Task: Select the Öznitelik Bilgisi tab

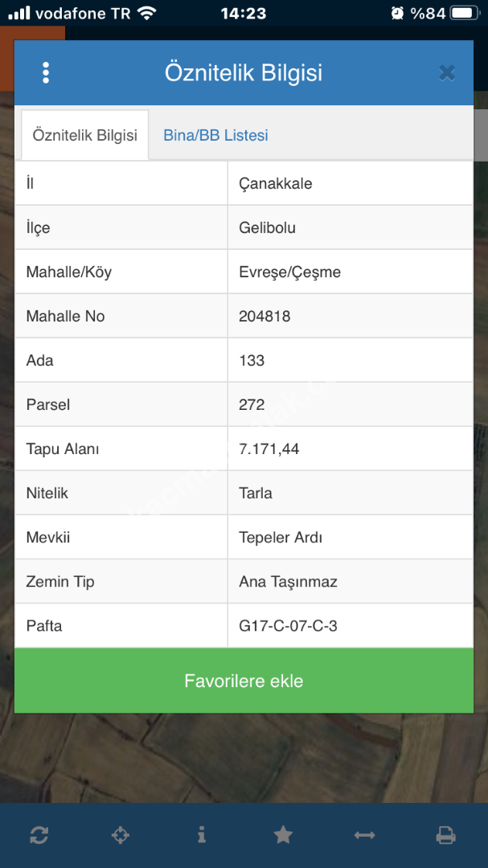Action: pyautogui.click(x=84, y=136)
